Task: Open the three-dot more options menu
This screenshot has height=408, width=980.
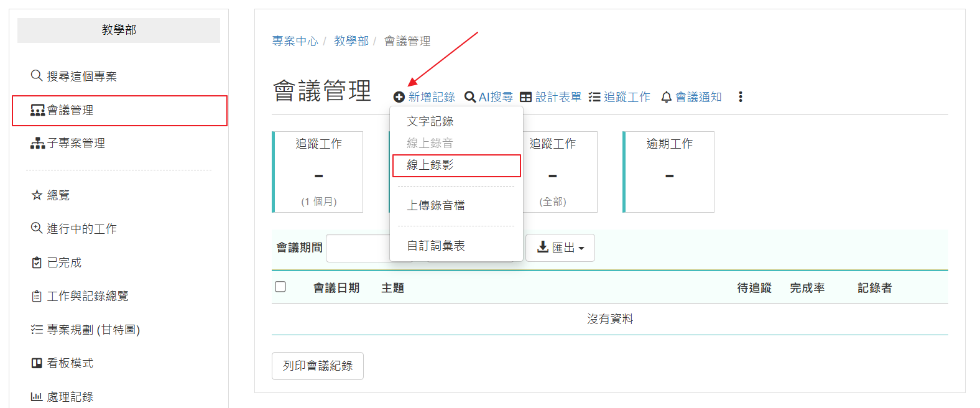Action: click(x=740, y=97)
